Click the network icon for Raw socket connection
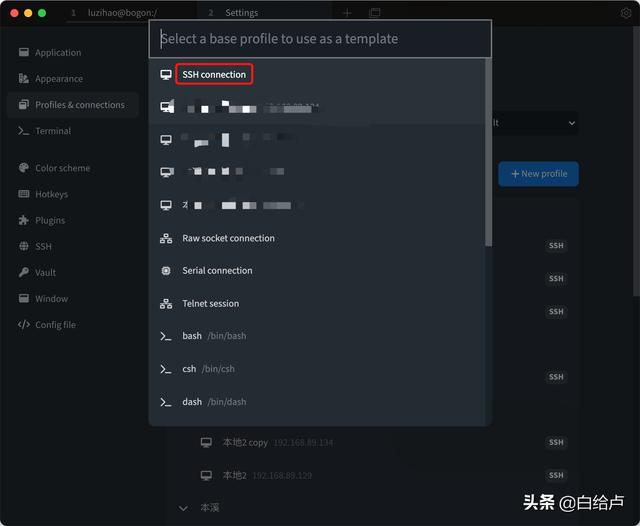 pyautogui.click(x=166, y=238)
